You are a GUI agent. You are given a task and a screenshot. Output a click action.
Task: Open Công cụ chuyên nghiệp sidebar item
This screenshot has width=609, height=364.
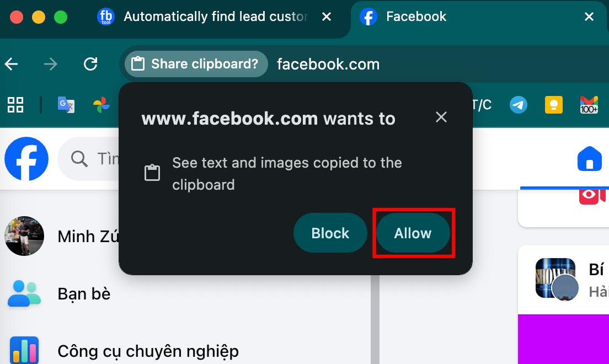click(124, 351)
